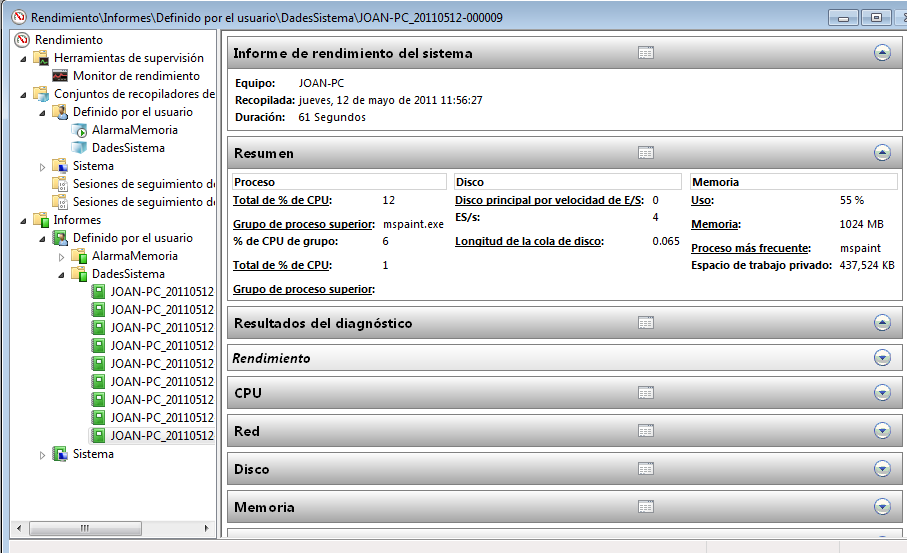Viewport: 907px width, 553px height.
Task: Expand the Rendimiento section
Action: click(881, 357)
